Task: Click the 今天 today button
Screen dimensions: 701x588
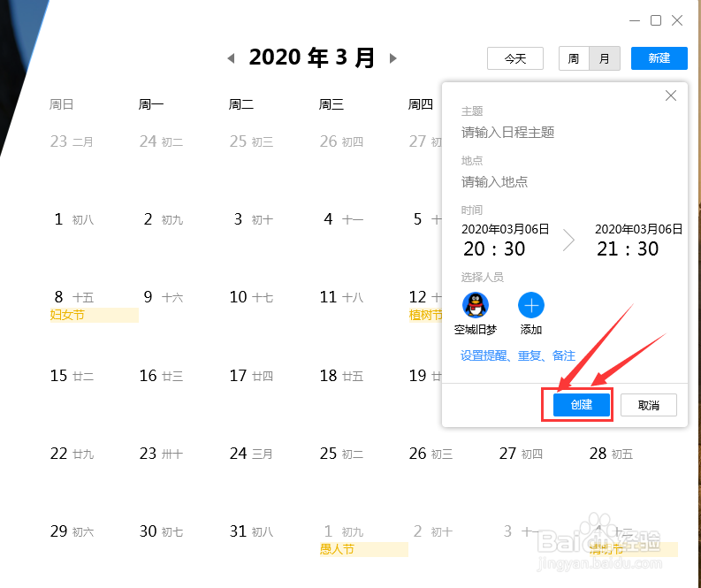Action: 515,58
